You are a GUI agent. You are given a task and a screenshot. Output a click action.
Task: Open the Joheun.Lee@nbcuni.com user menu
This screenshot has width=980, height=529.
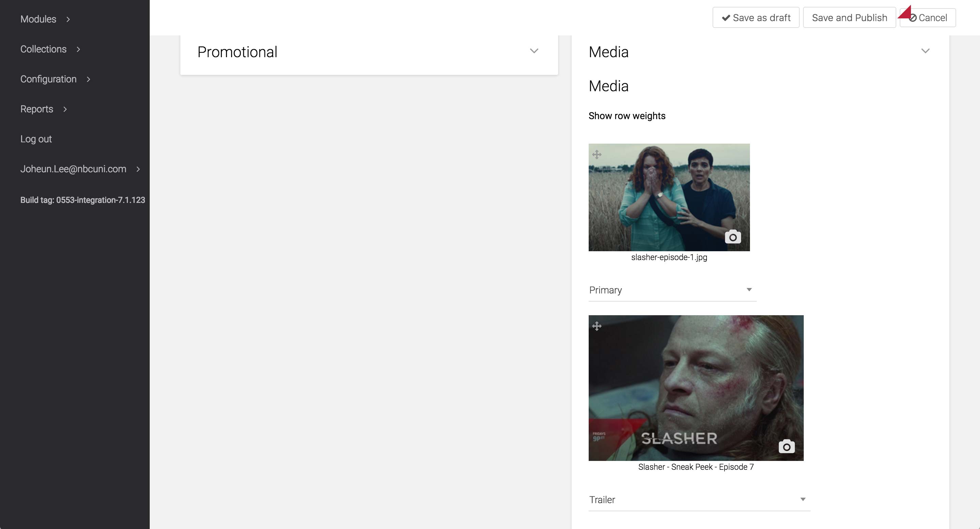tap(73, 169)
